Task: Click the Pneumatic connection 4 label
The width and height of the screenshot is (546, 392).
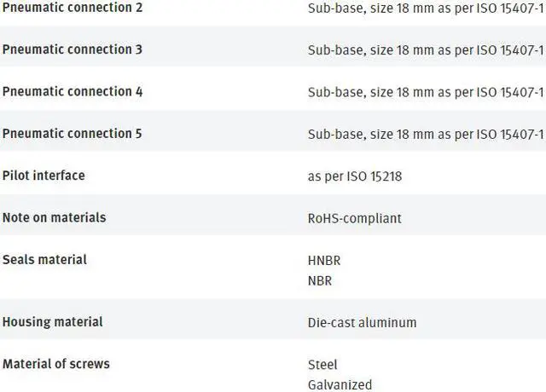Action: pos(73,91)
